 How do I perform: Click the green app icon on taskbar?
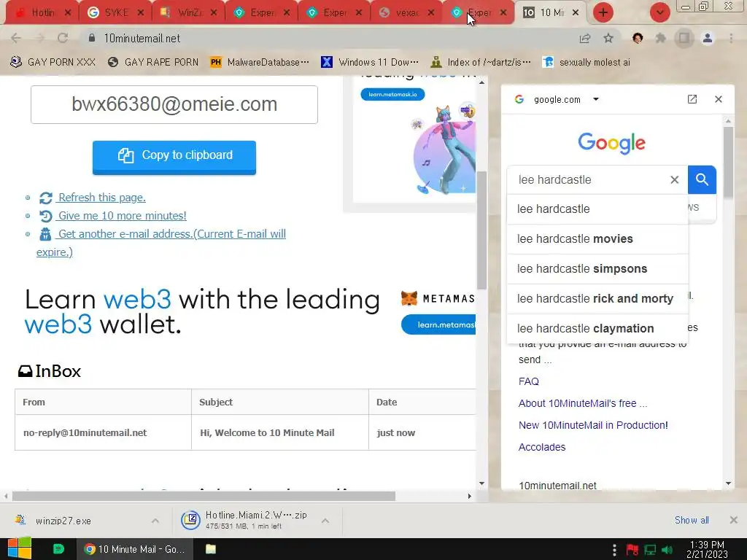pos(58,549)
